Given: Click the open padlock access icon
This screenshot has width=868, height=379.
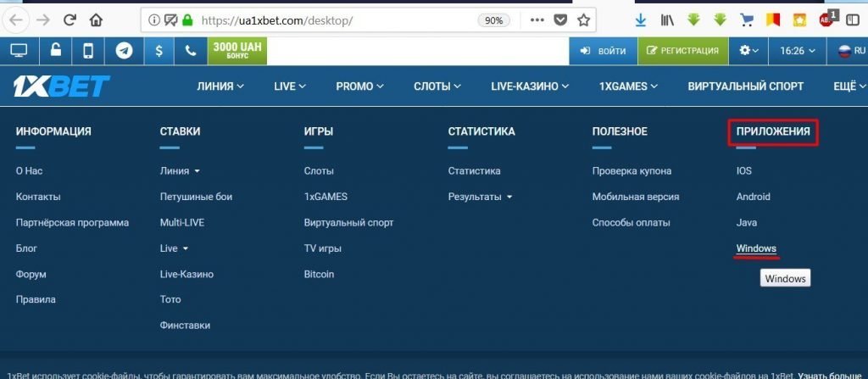Looking at the screenshot, I should pos(56,51).
